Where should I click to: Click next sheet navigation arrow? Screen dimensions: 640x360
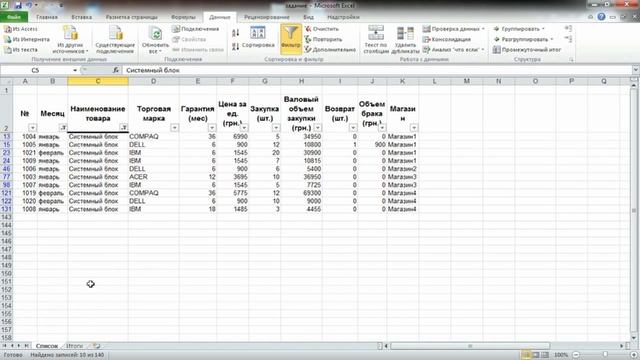pos(19,346)
